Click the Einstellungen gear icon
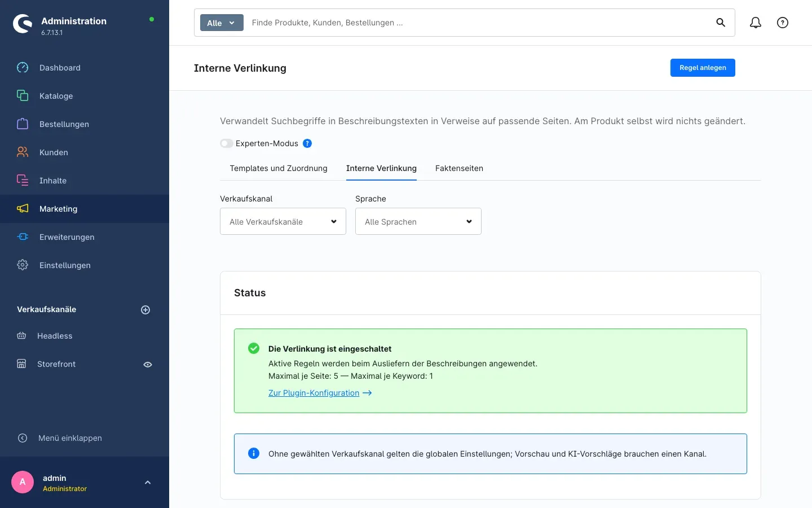Screen dimensions: 812x508 23,265
